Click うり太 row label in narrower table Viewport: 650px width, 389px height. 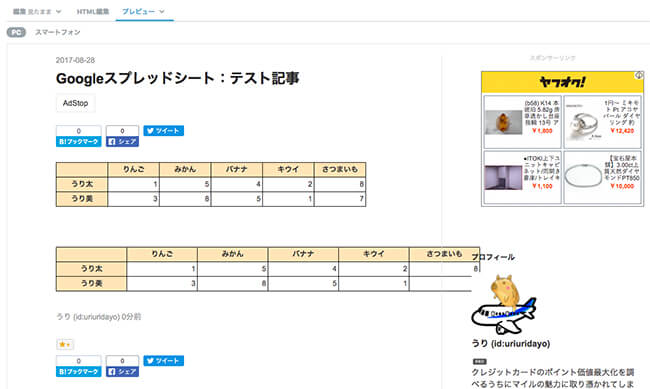click(x=82, y=184)
